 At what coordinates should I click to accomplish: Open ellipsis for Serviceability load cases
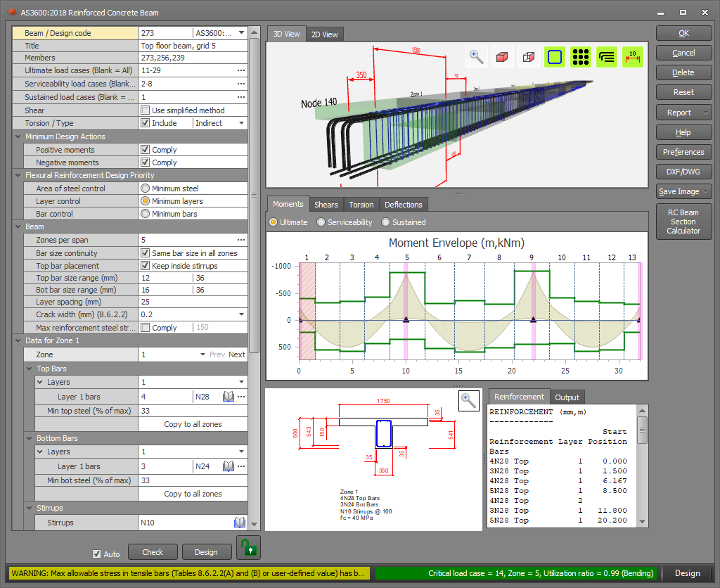pos(241,84)
